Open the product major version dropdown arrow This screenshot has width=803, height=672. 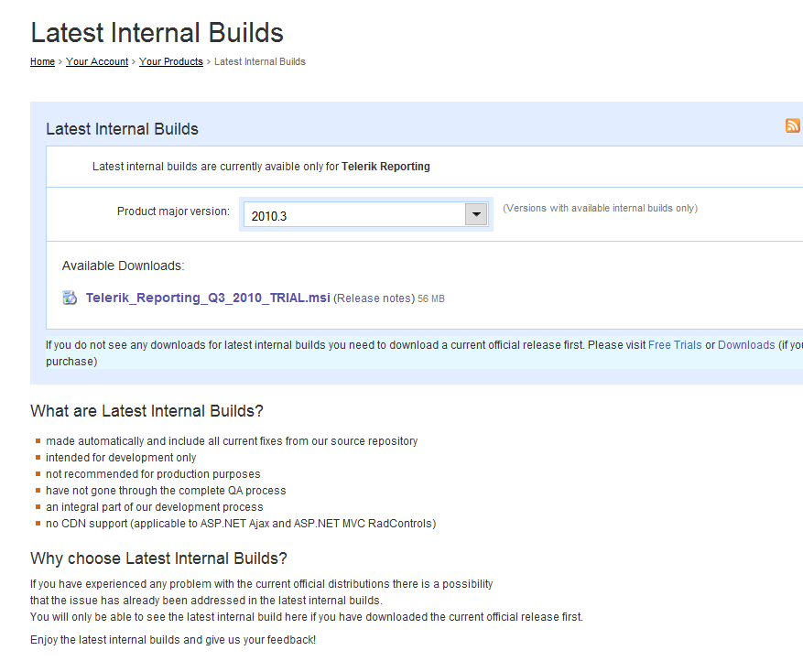click(475, 215)
